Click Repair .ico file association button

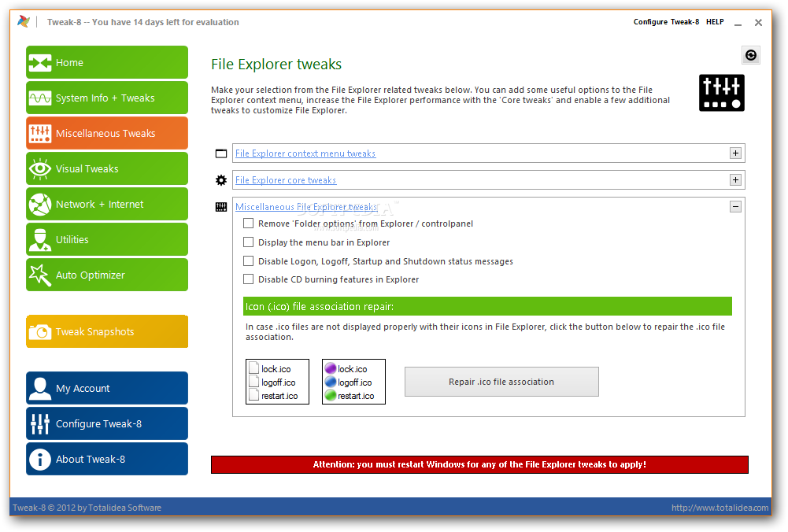pyautogui.click(x=501, y=382)
